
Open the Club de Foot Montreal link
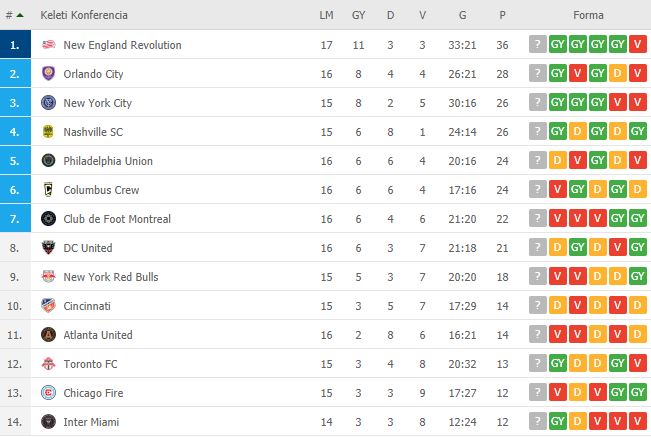pyautogui.click(x=117, y=219)
